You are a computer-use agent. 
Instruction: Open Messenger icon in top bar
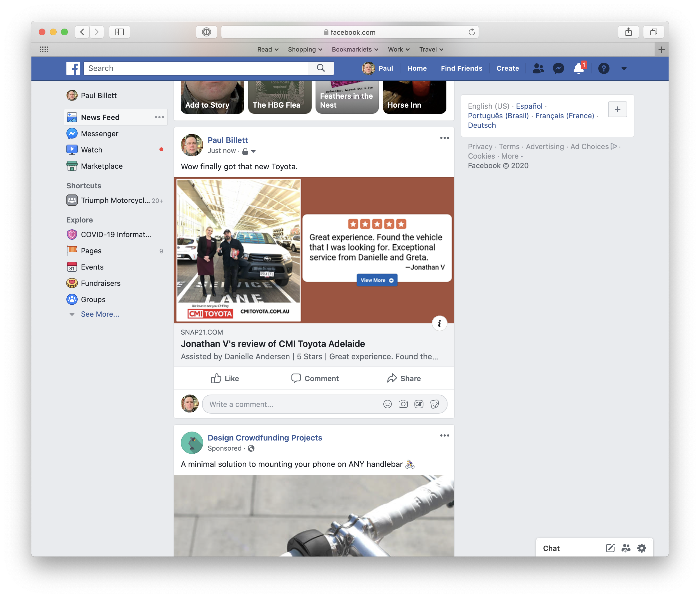558,69
